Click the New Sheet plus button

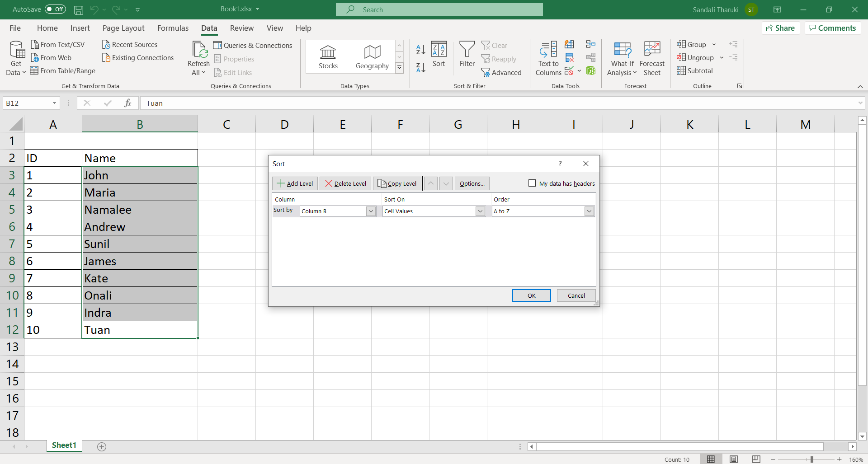(101, 447)
